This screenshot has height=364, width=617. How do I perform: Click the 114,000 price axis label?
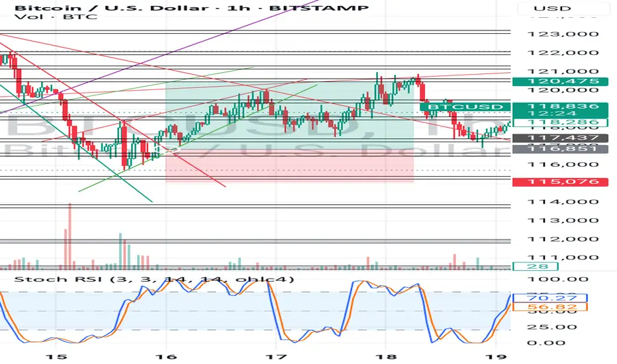(563, 202)
